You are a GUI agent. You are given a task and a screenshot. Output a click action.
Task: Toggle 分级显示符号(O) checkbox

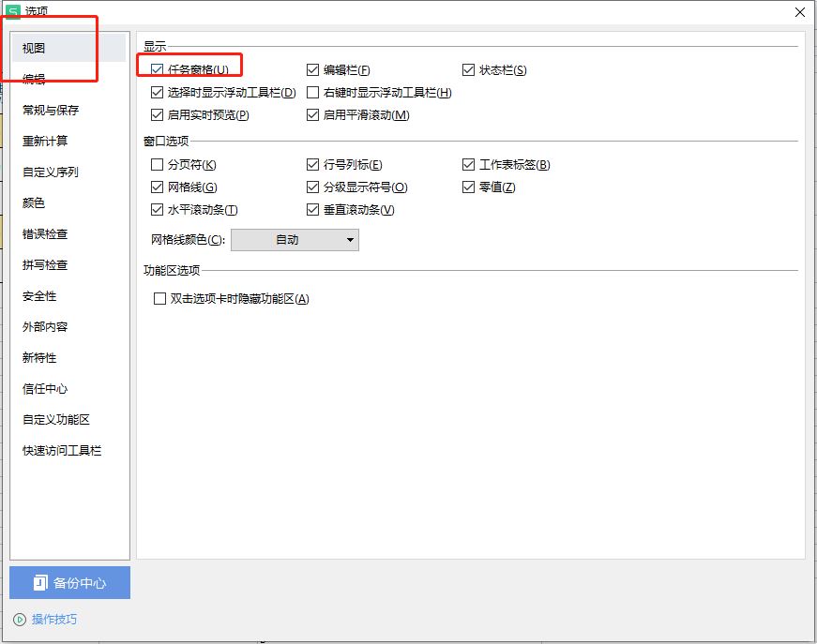pos(312,187)
